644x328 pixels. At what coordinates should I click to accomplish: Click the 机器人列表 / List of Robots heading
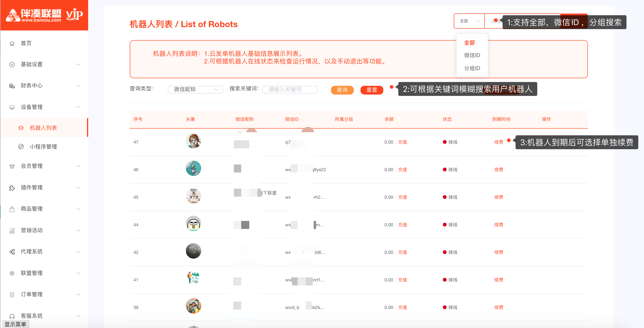click(x=184, y=24)
